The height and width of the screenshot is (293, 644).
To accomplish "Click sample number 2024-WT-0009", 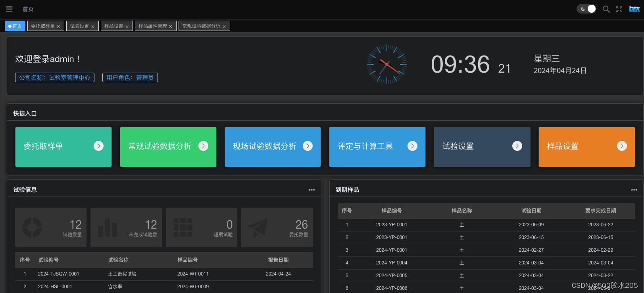I will (193, 287).
